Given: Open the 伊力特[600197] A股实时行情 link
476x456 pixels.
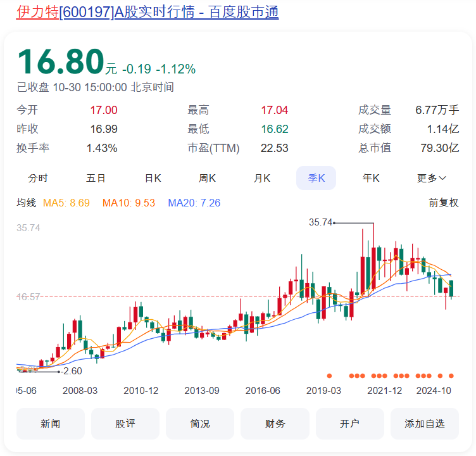Looking at the screenshot, I should (147, 12).
